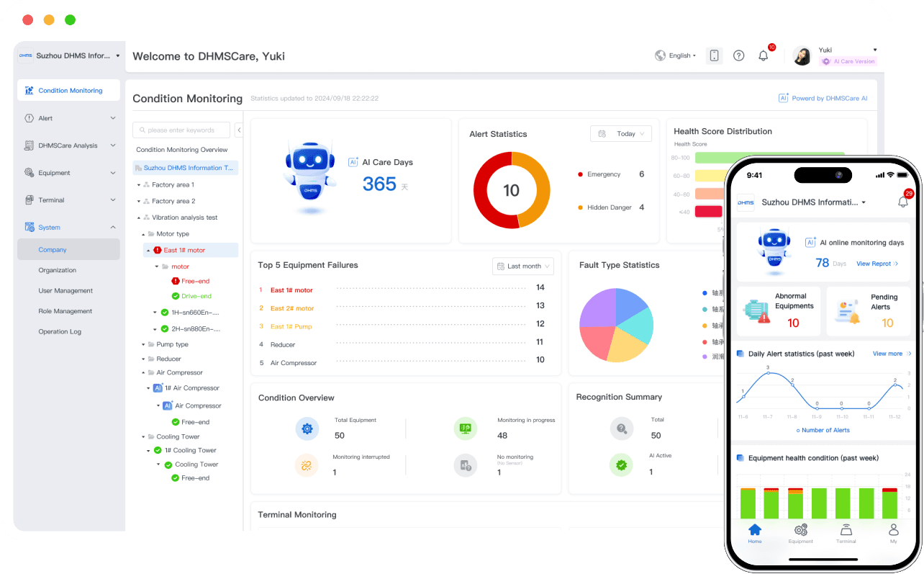Screen dimensions: 924x574
Task: Select the My profile icon on phone
Action: [x=894, y=534]
